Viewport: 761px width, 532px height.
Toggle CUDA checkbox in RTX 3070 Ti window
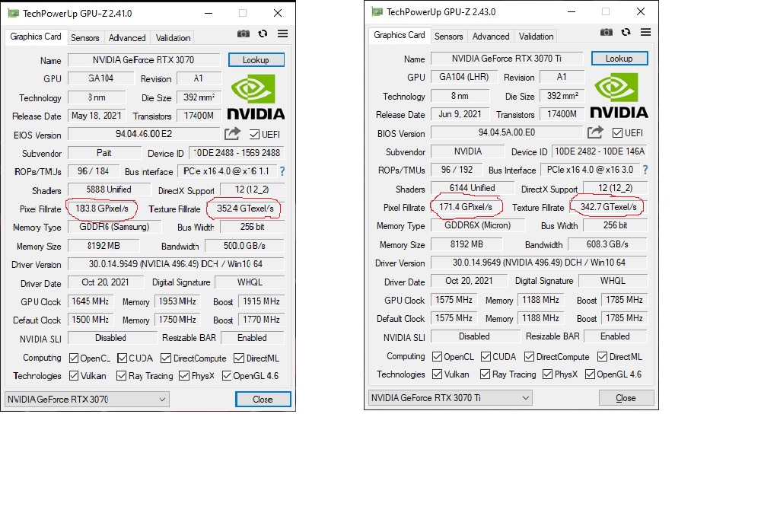pos(486,357)
